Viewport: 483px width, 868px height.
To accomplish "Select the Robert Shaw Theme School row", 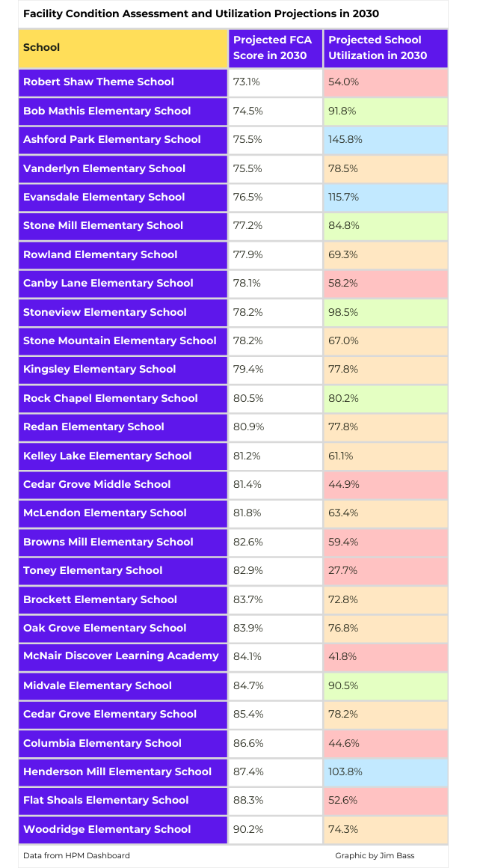I will click(x=233, y=82).
